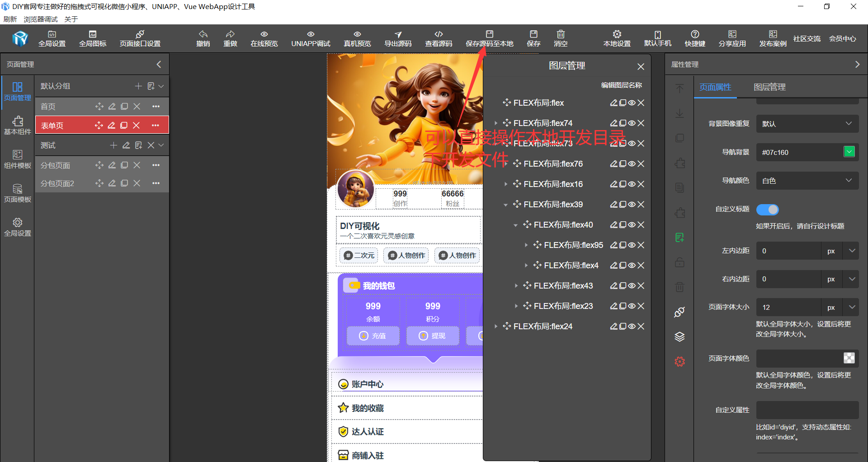The width and height of the screenshot is (868, 462).
Task: Open the 导航颜色 color dropdown
Action: pyautogui.click(x=807, y=180)
